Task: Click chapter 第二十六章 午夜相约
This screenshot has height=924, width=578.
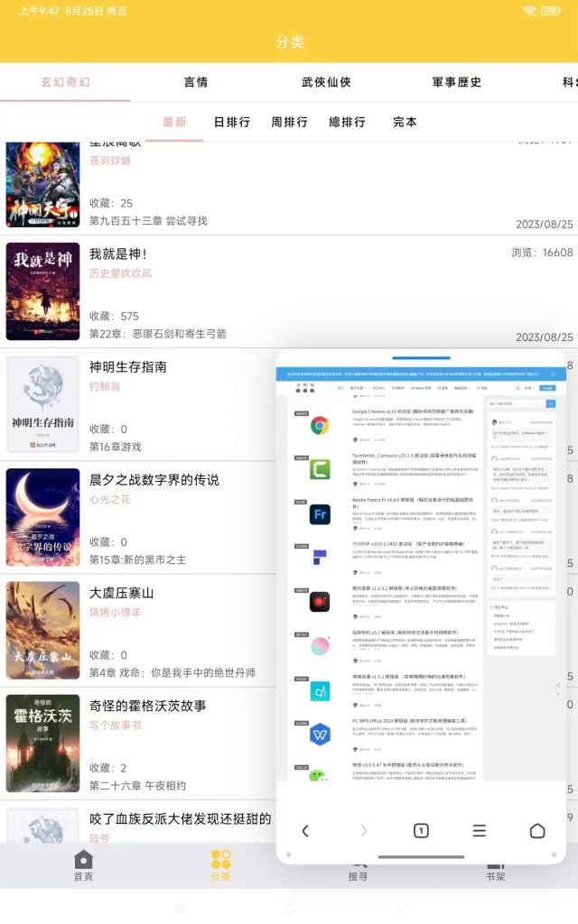Action: [x=137, y=786]
